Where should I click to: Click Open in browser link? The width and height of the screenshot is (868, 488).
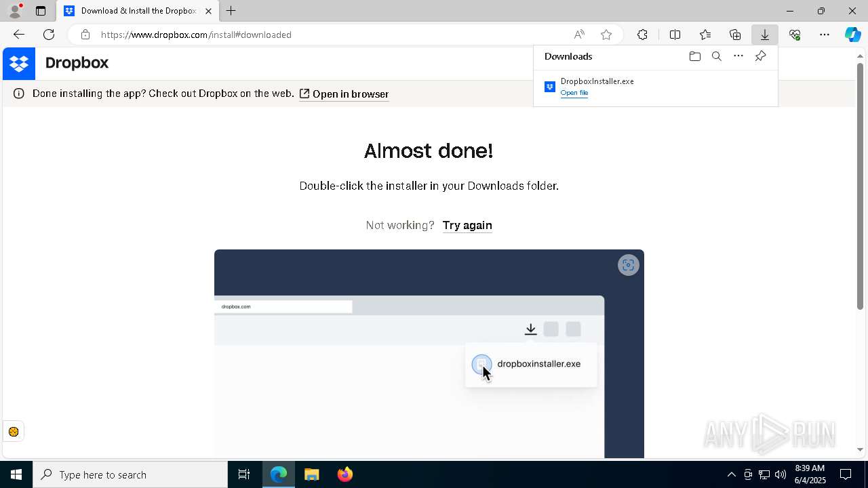click(x=344, y=94)
